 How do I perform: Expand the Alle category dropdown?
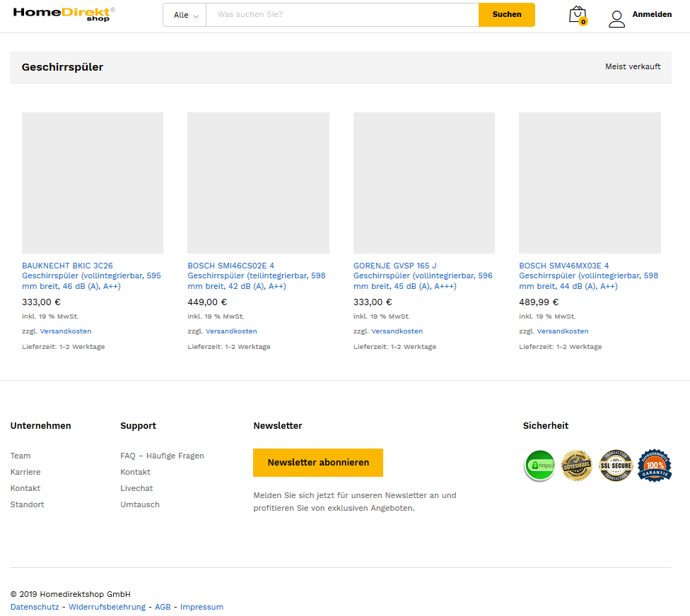[185, 15]
